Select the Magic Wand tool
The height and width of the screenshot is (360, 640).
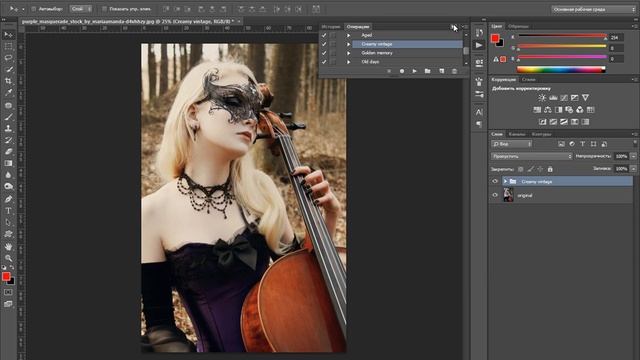8,69
